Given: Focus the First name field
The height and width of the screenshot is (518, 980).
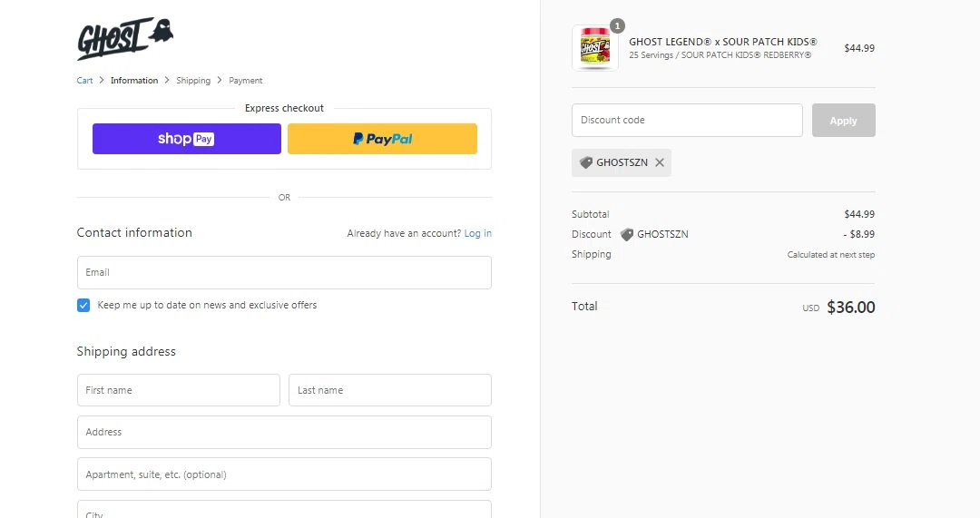Looking at the screenshot, I should (x=178, y=390).
